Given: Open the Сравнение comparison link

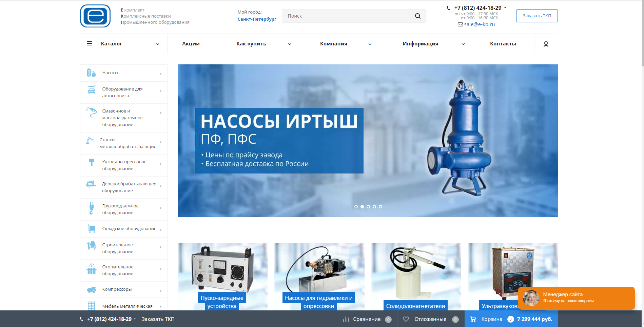Looking at the screenshot, I should pos(367,319).
